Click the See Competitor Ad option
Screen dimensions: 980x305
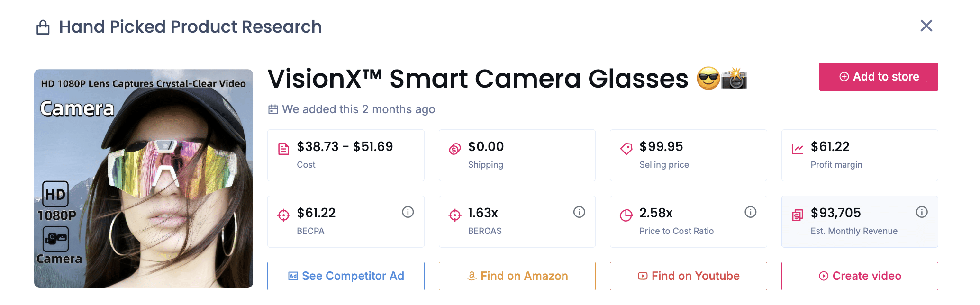345,276
